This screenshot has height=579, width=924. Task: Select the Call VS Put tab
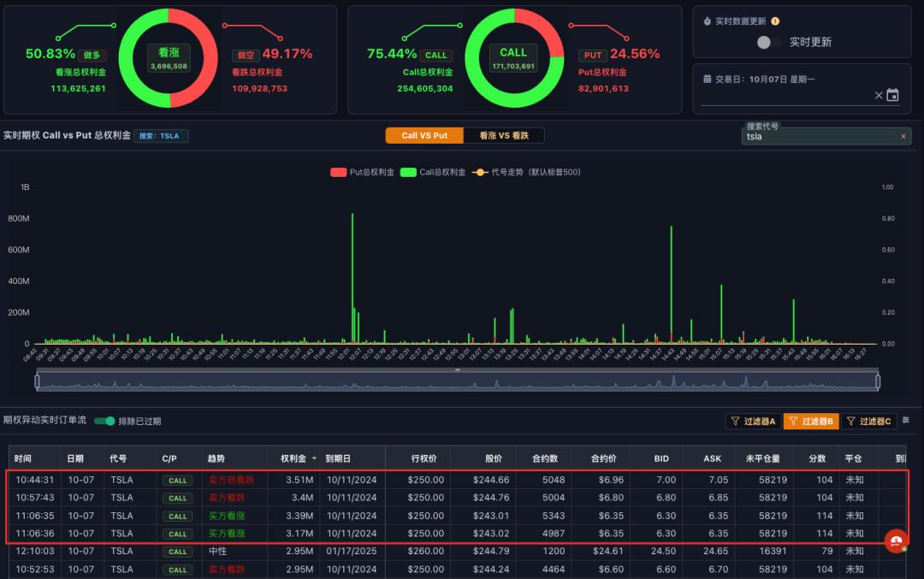tap(424, 135)
